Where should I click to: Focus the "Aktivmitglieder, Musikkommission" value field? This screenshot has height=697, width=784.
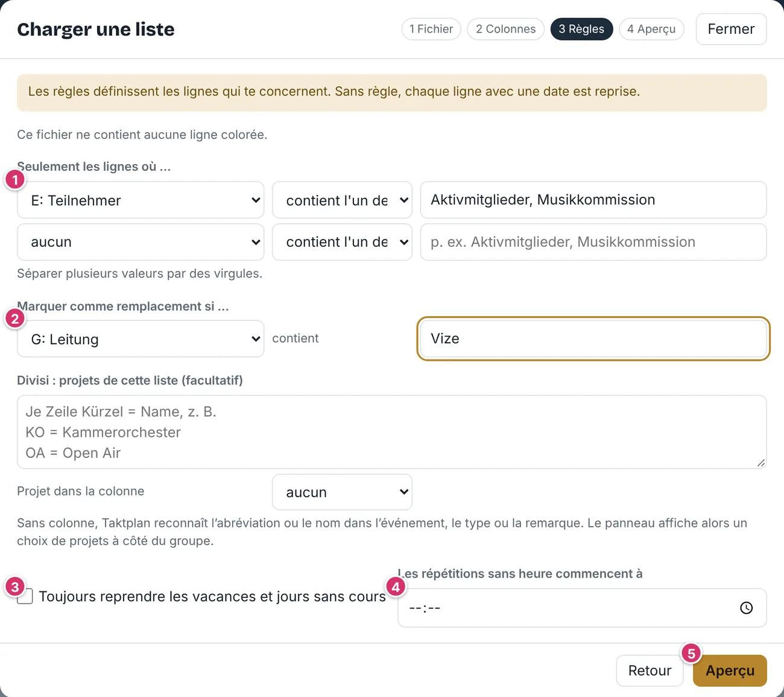[x=593, y=200]
